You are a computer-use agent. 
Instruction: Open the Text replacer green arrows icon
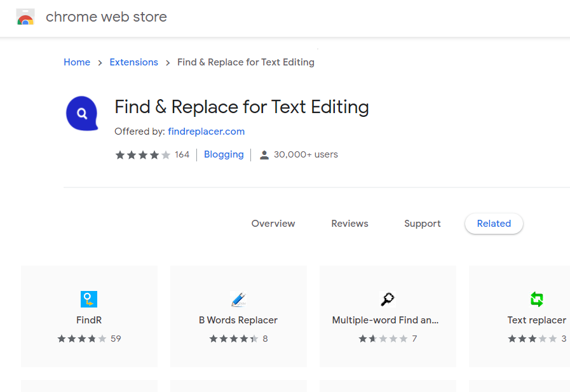click(537, 299)
